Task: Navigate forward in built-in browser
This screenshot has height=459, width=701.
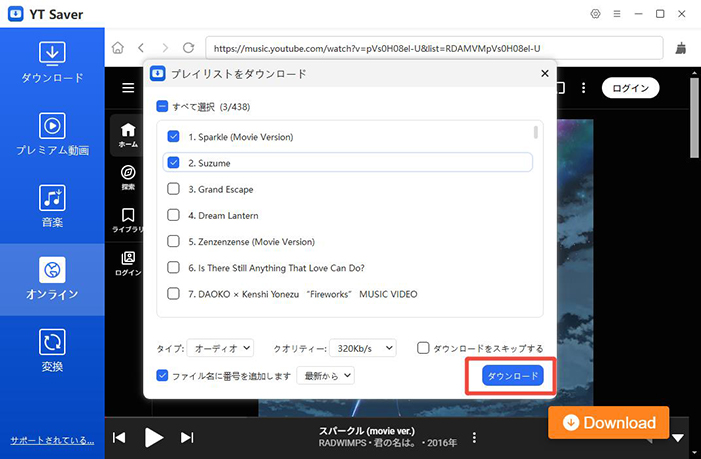Action: pos(165,48)
